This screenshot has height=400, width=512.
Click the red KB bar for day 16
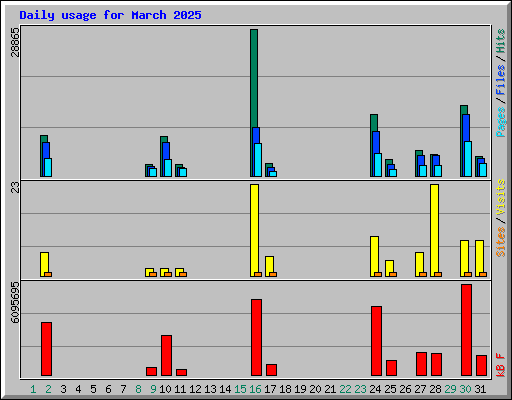pos(256,337)
